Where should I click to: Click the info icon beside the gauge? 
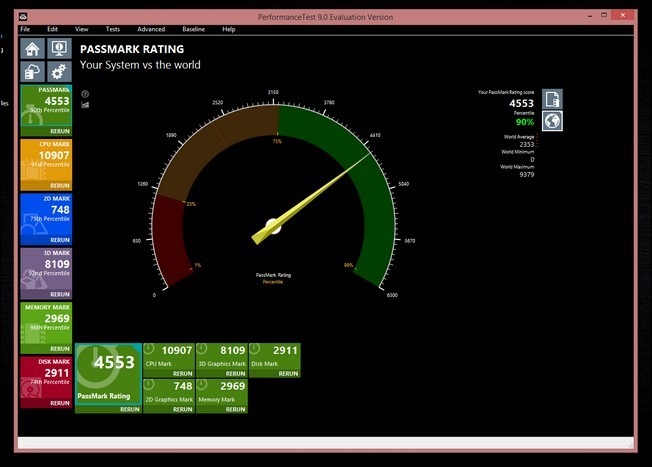point(85,94)
